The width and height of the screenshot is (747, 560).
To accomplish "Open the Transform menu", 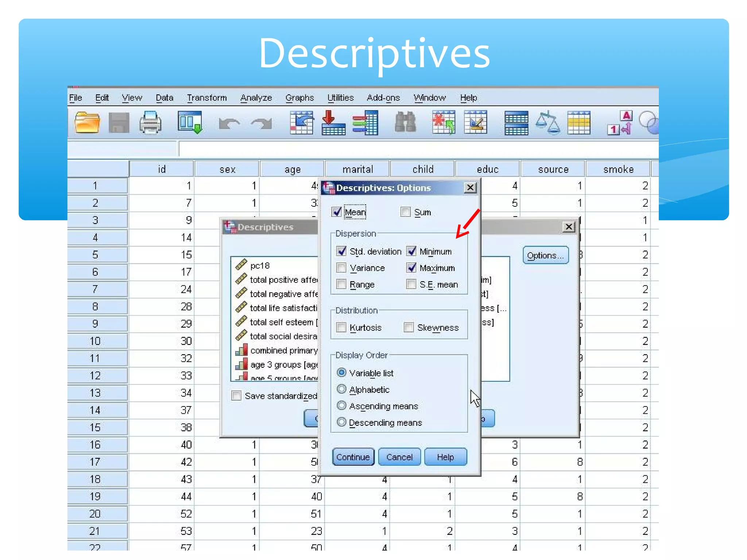I will point(207,98).
